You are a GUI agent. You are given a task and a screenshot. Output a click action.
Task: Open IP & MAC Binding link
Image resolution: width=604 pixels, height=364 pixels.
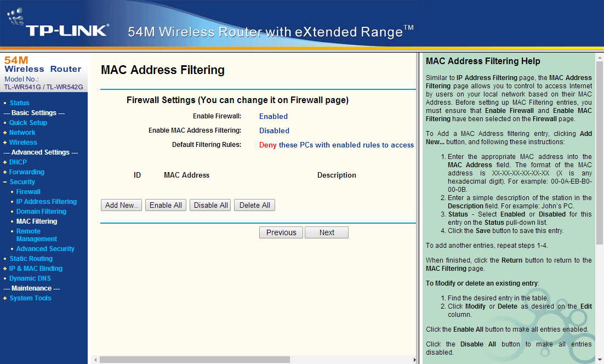pos(36,269)
